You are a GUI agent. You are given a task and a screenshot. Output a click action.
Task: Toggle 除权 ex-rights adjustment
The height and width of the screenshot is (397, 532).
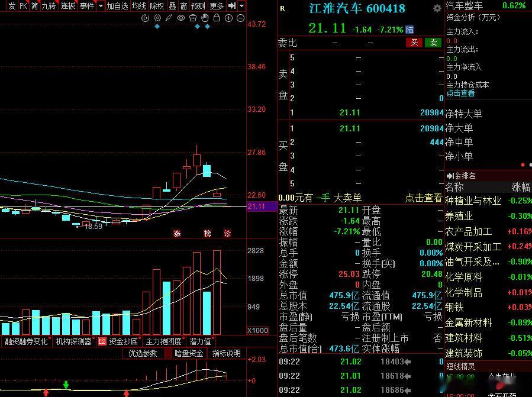pos(157,6)
